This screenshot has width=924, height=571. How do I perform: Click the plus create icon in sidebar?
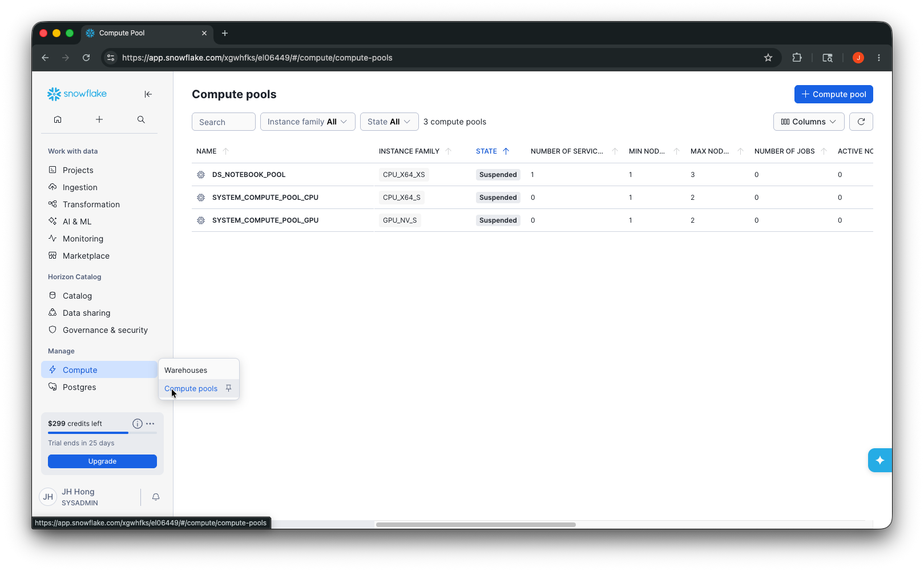coord(99,119)
